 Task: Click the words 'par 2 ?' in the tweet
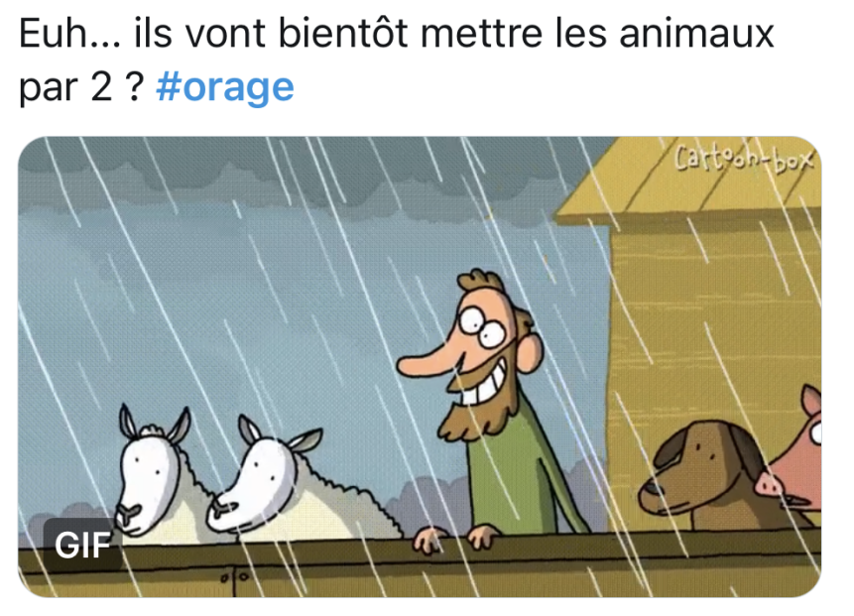coord(81,87)
